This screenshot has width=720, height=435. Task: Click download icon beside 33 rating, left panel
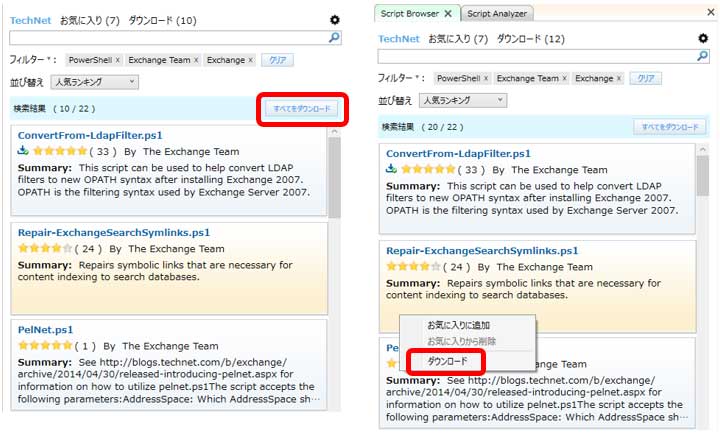tap(23, 150)
